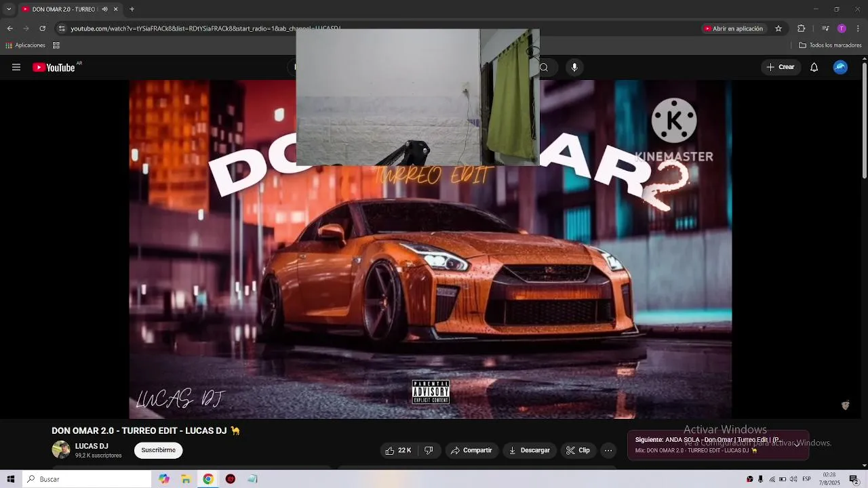
Task: Open Chrome's three-dot menu
Action: pyautogui.click(x=858, y=28)
